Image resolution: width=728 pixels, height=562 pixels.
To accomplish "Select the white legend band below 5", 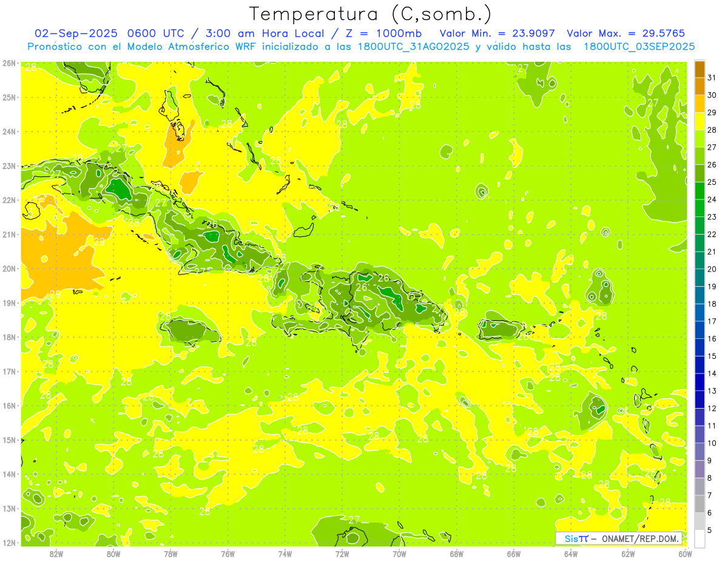I will click(x=699, y=538).
